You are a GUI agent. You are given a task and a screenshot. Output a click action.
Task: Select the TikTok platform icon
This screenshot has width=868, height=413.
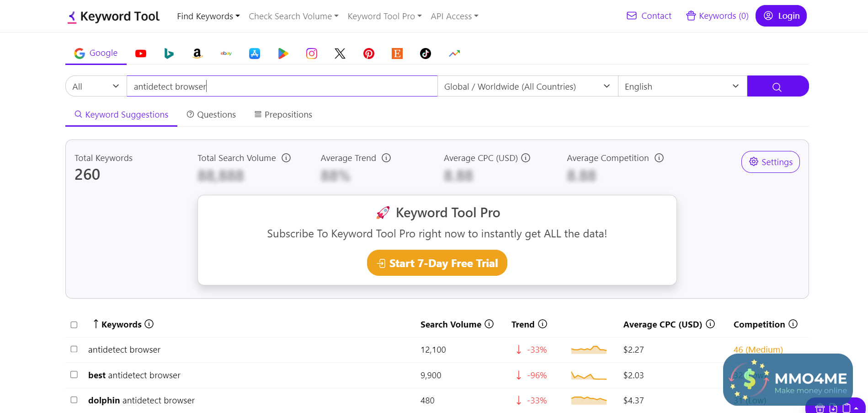pos(426,54)
